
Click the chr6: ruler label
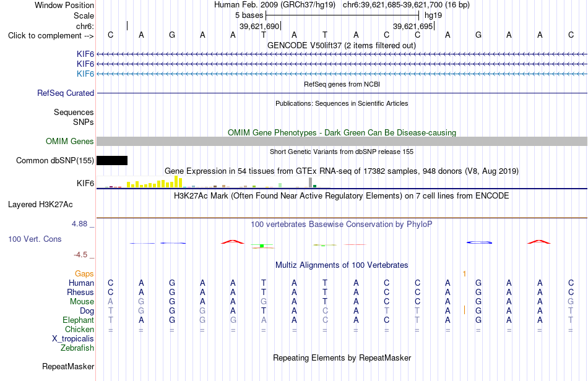click(x=85, y=26)
